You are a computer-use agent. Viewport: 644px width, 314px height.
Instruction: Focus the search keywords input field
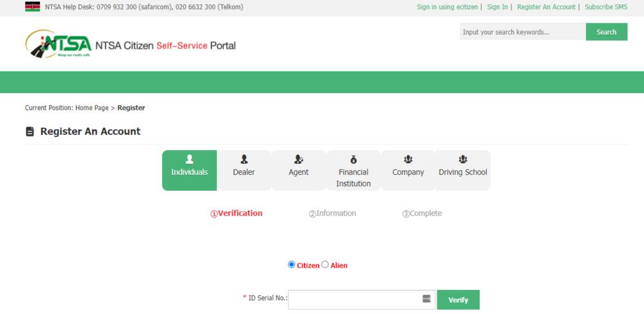(x=523, y=32)
